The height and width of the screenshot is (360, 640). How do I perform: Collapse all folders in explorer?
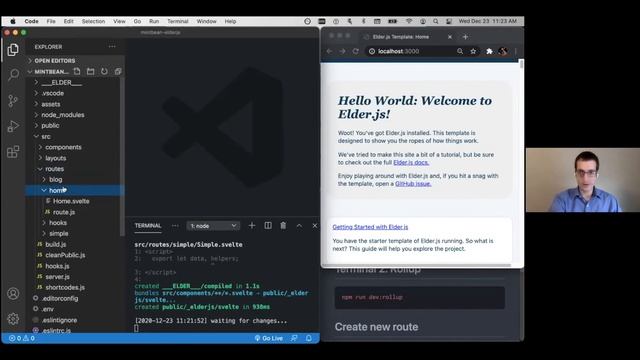tap(118, 71)
